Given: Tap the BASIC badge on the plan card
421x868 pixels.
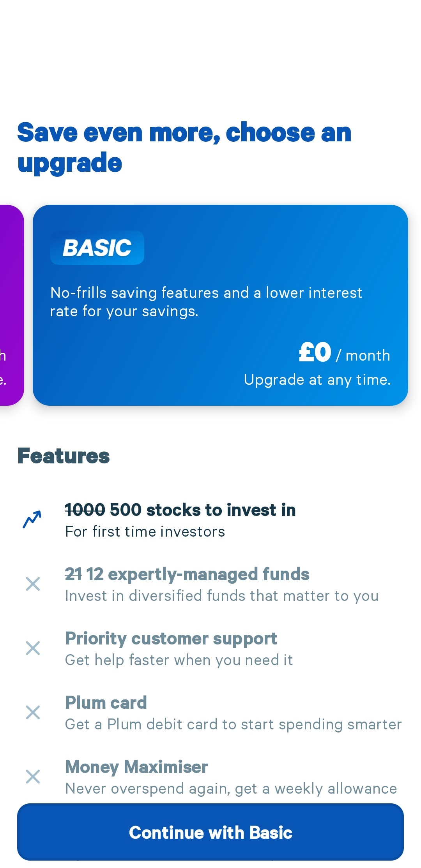Looking at the screenshot, I should pos(97,248).
